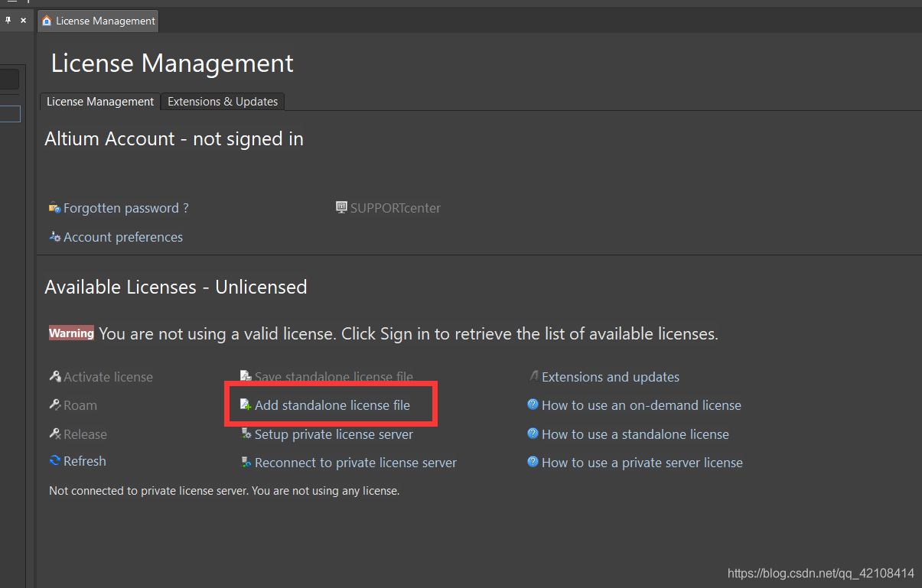Image resolution: width=922 pixels, height=588 pixels.
Task: Click help icon beside on-demand license
Action: click(533, 404)
